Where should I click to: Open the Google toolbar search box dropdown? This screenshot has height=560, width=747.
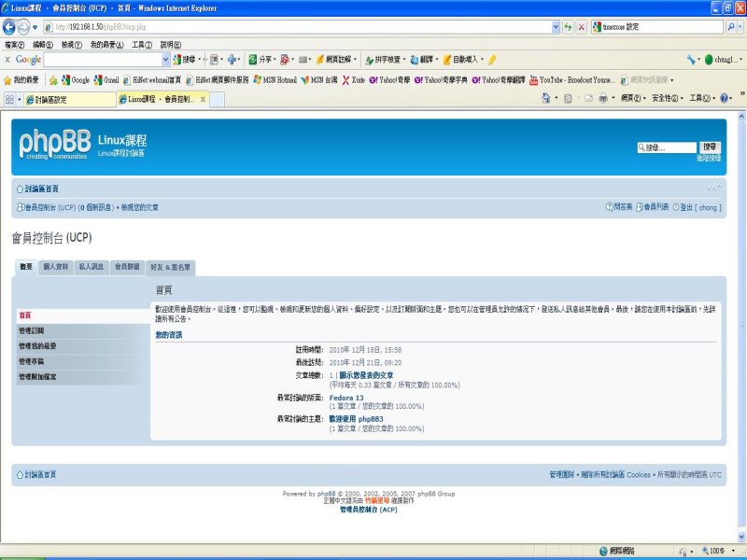[165, 60]
